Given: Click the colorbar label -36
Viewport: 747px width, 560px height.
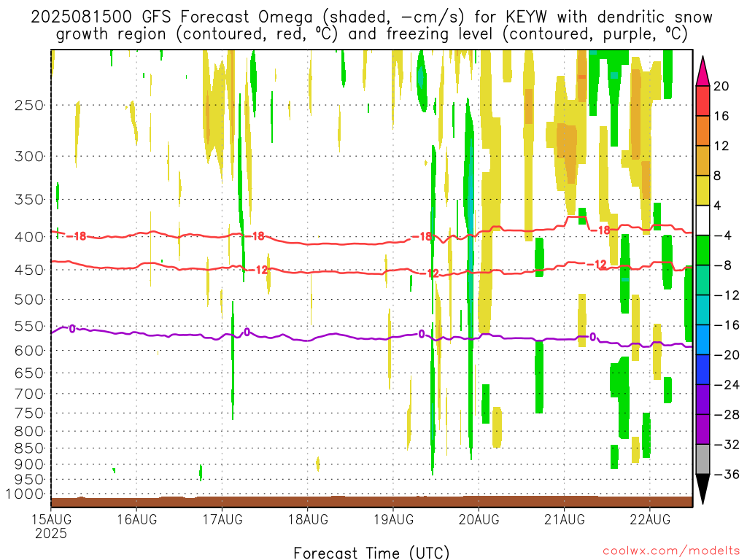Looking at the screenshot, I should (x=726, y=474).
